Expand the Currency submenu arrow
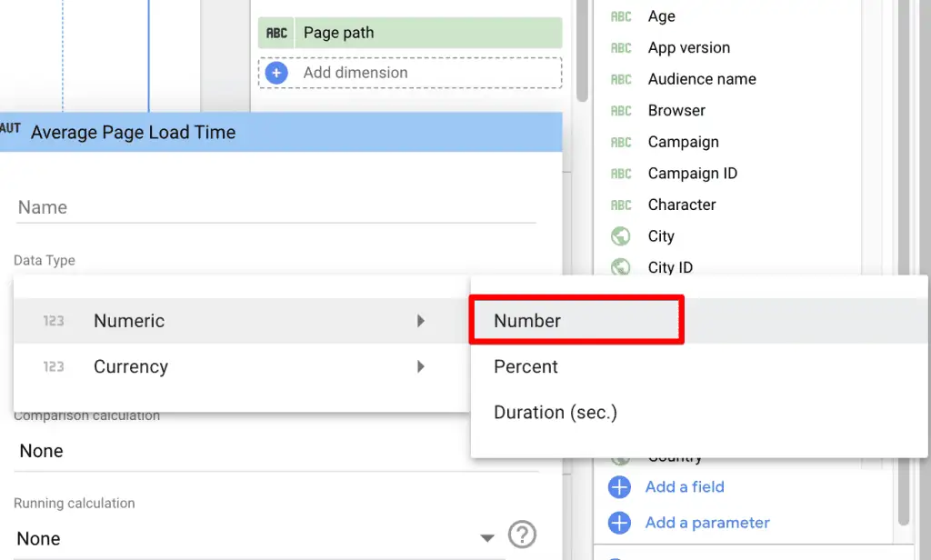931x560 pixels. pos(420,366)
